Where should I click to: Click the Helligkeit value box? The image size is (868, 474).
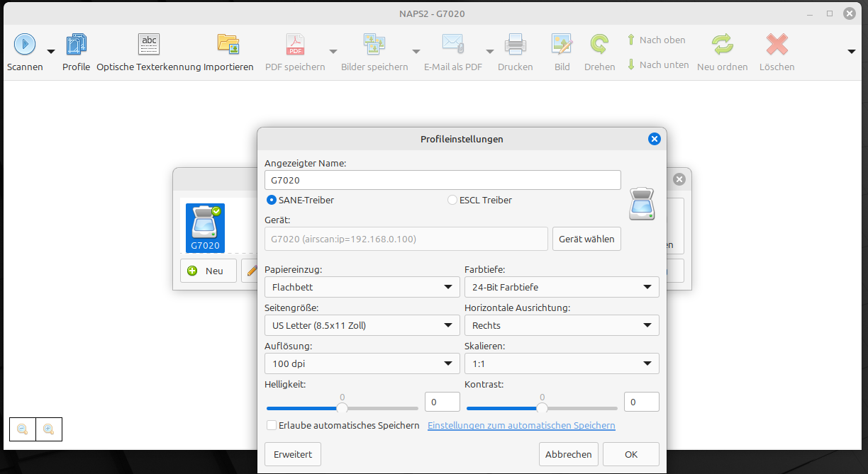443,402
